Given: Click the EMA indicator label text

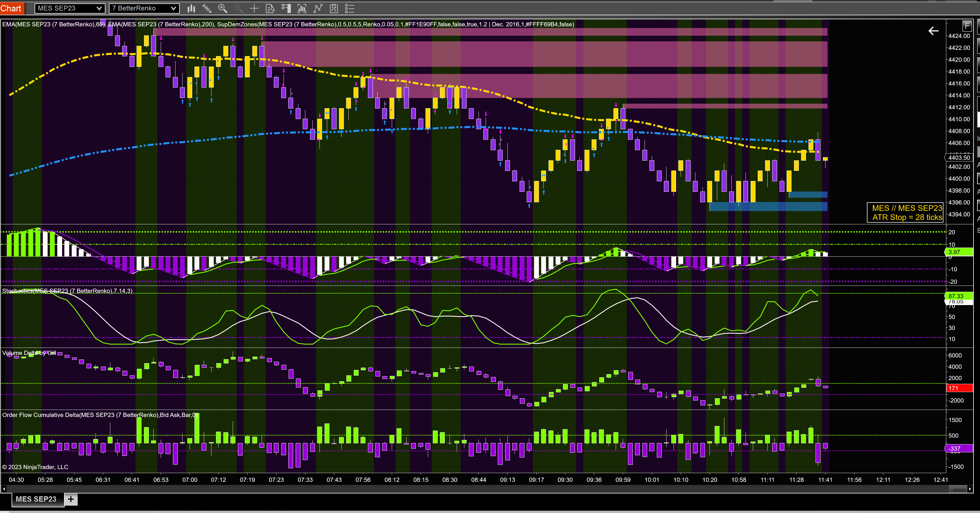Looking at the screenshot, I should pos(288,24).
